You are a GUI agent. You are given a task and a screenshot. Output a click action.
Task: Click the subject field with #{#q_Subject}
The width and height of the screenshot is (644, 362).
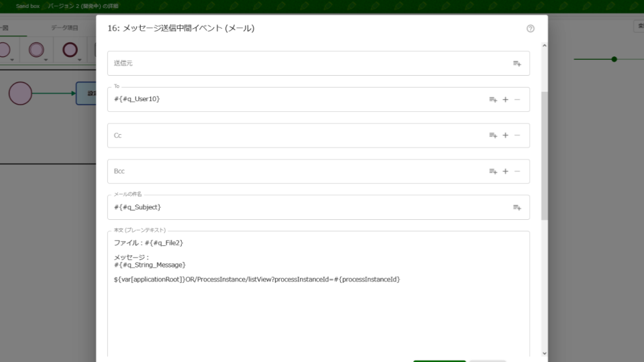point(302,207)
